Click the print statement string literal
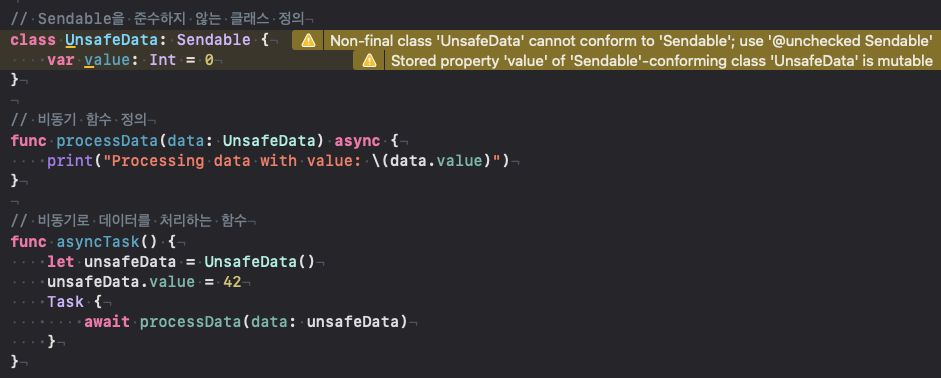Screen dimensions: 941x378 click(x=301, y=161)
